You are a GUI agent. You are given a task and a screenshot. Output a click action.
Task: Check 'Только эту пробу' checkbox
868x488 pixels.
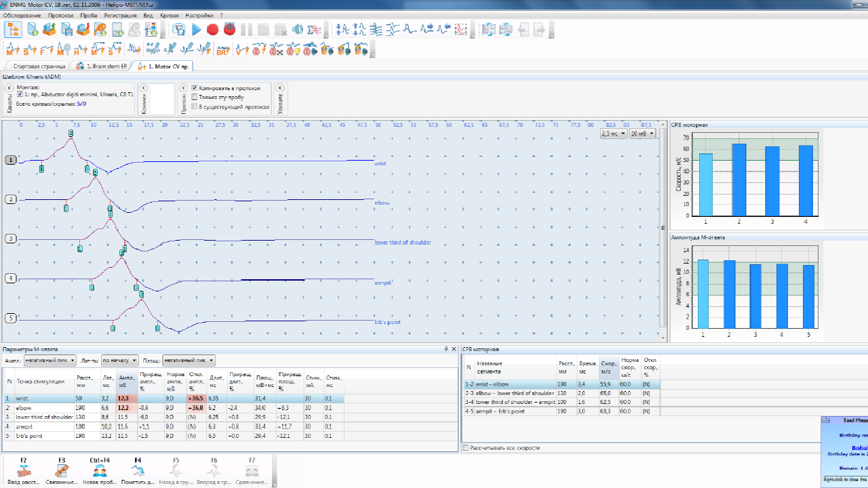[195, 98]
